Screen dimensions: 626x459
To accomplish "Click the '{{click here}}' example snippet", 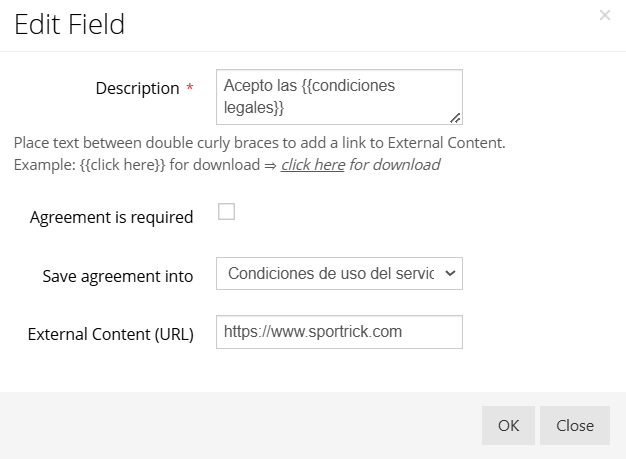I will [x=122, y=164].
